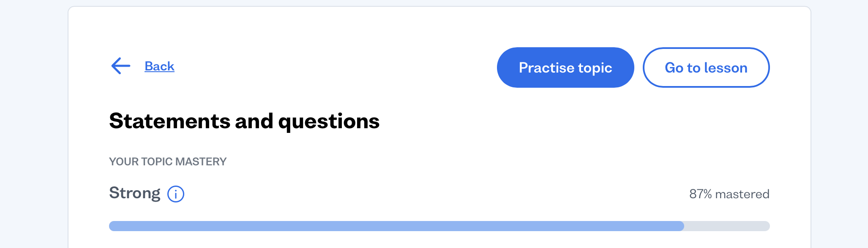This screenshot has width=868, height=248.
Task: Click the left-pointing back arrow icon
Action: (120, 66)
